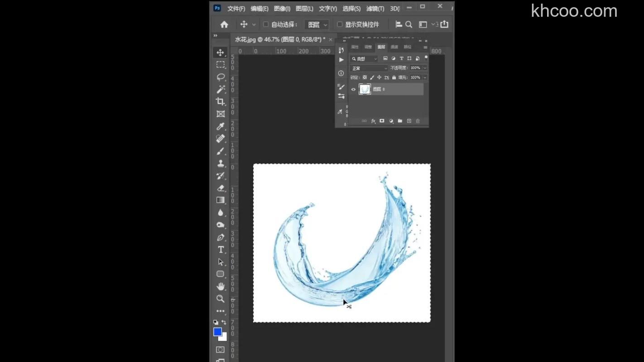Hide layer 图层 0 with eye toggle

click(354, 89)
